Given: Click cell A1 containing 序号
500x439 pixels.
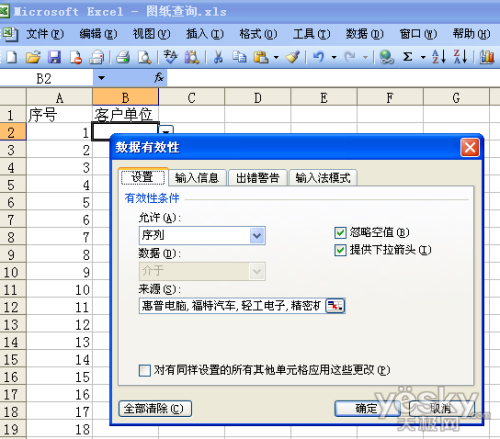Looking at the screenshot, I should pyautogui.click(x=59, y=115).
